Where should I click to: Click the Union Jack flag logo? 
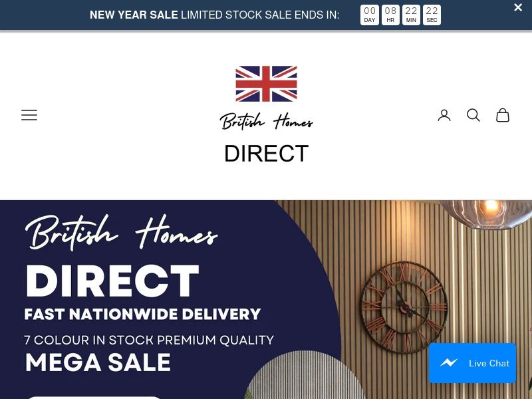[267, 84]
